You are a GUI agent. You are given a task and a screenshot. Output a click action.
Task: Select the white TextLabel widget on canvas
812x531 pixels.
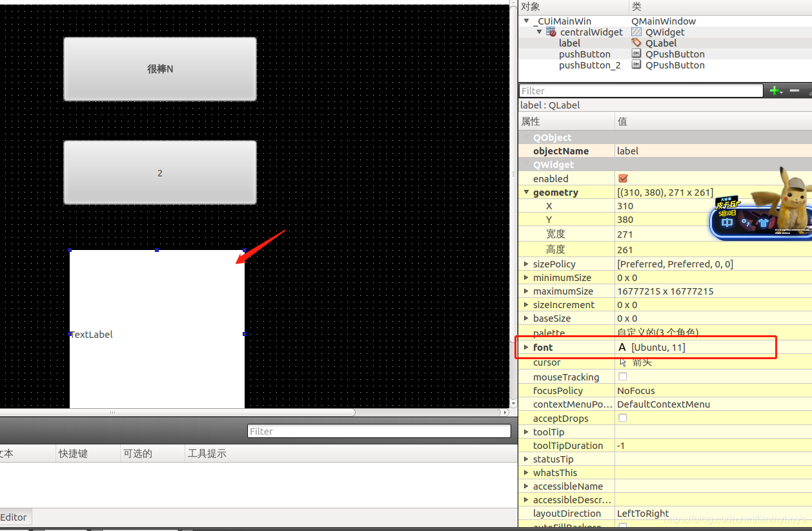157,329
